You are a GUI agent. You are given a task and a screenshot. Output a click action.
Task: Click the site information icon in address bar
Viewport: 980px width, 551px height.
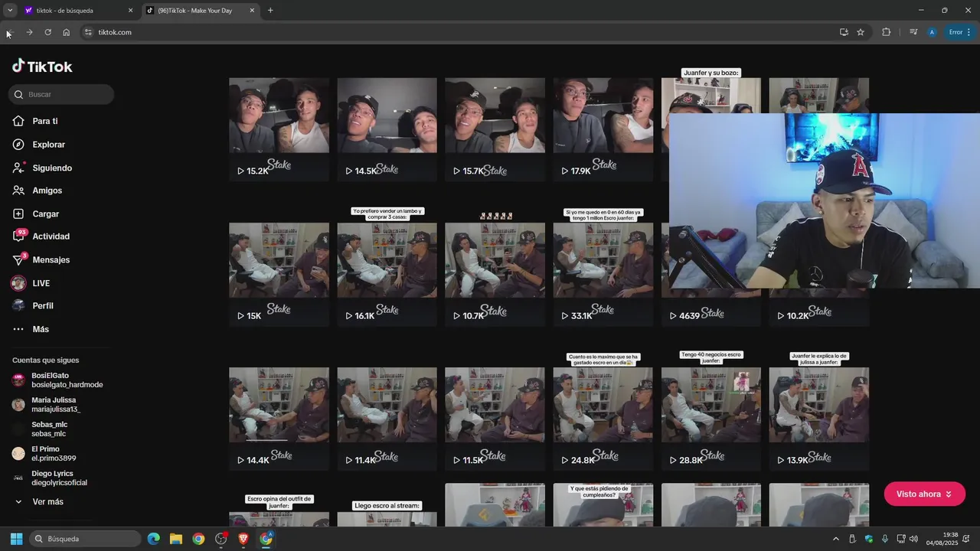click(88, 32)
